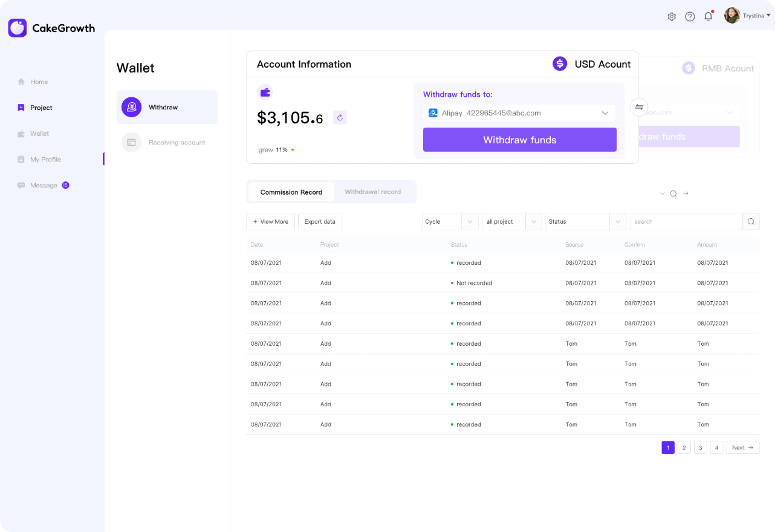The height and width of the screenshot is (532, 775).
Task: Open the Trystina user profile dropdown
Action: click(x=747, y=16)
